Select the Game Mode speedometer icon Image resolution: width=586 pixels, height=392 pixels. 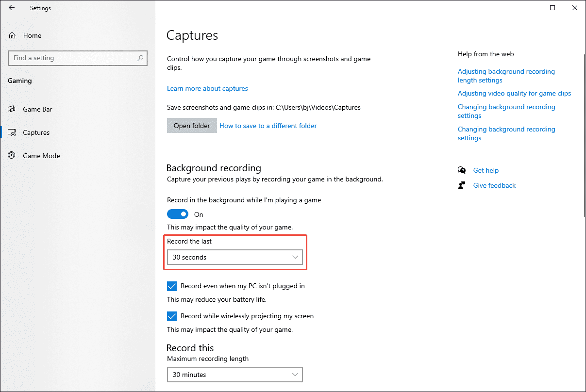(x=11, y=155)
